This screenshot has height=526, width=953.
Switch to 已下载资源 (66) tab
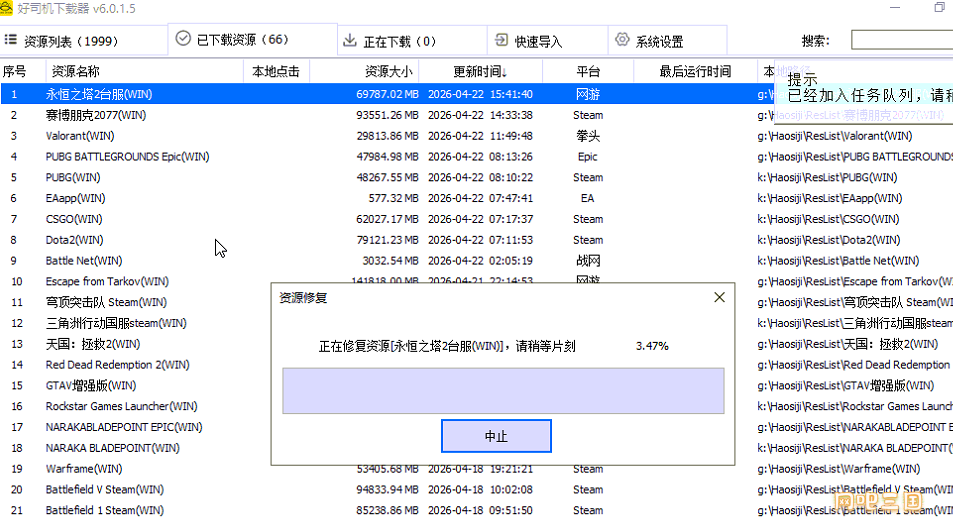252,40
